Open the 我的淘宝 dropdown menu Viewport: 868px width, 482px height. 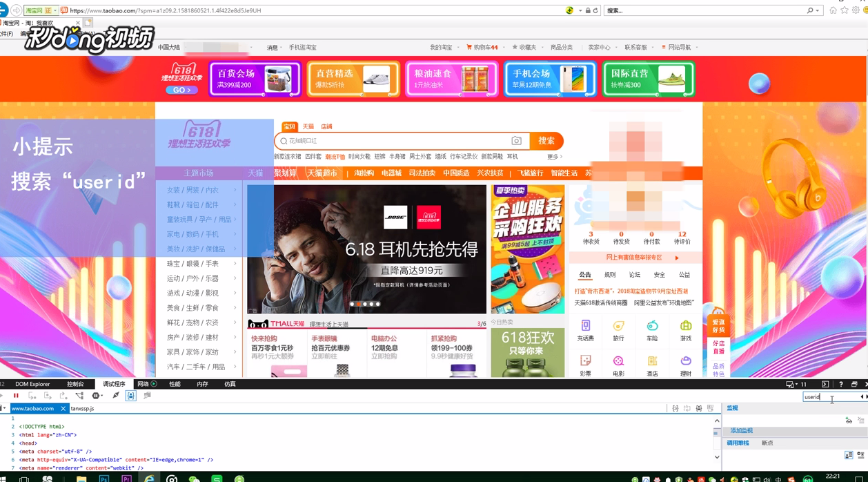[443, 48]
